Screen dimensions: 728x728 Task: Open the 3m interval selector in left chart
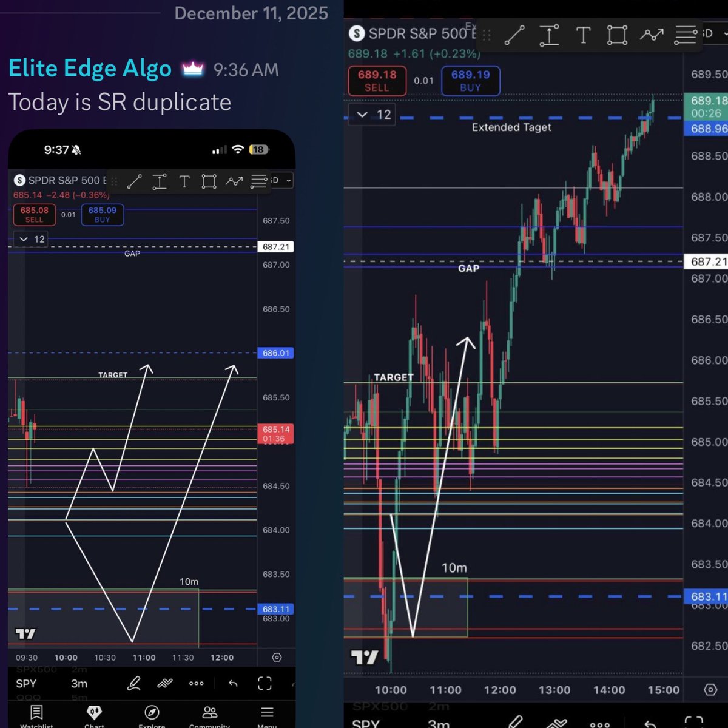tap(79, 684)
